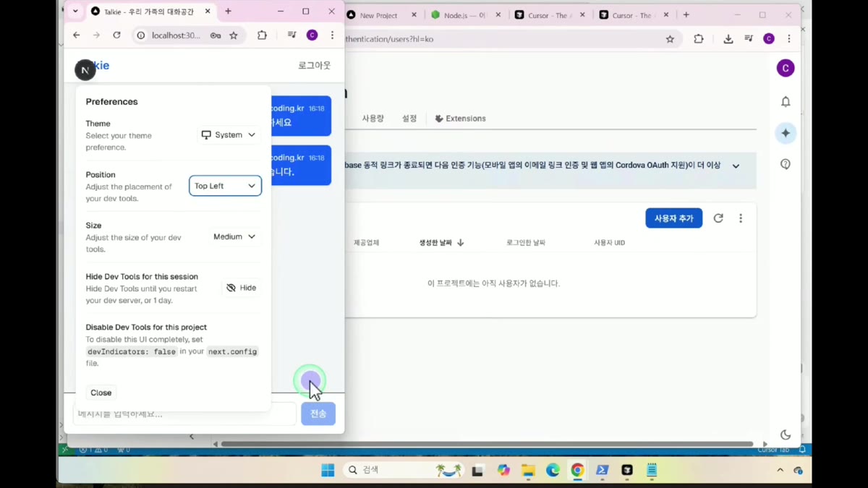Click the horizontal scrollbar in Firebase window
The width and height of the screenshot is (868, 488).
pos(487,444)
